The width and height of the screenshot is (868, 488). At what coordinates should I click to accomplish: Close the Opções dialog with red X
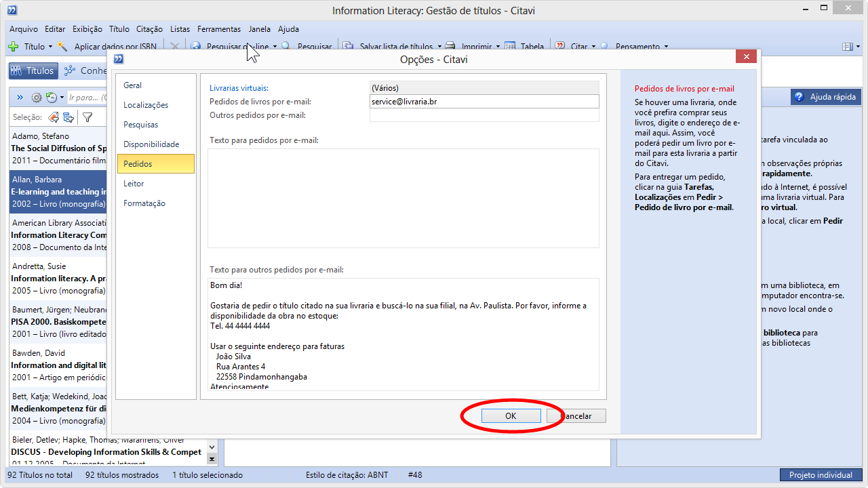(x=746, y=57)
